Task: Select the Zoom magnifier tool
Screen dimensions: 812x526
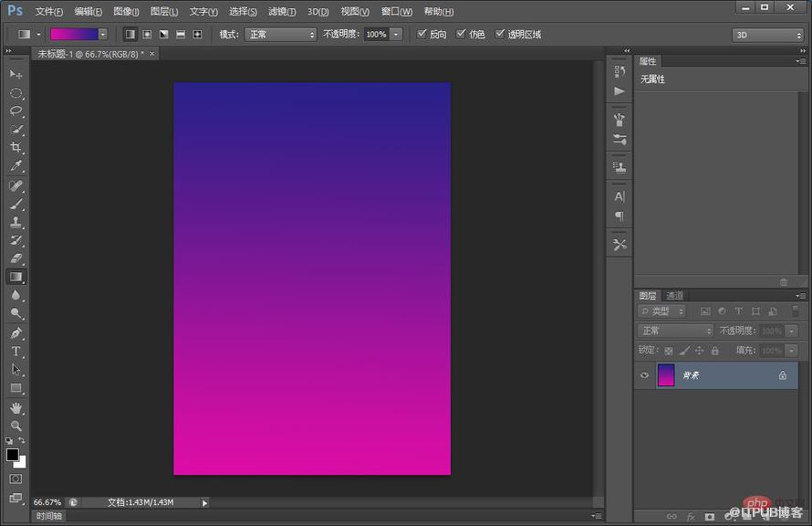Action: (x=16, y=426)
